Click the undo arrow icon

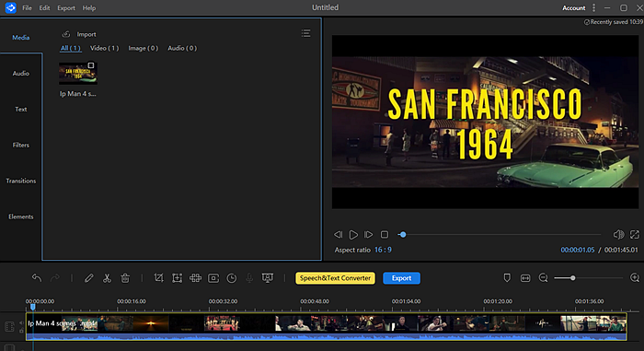(37, 278)
